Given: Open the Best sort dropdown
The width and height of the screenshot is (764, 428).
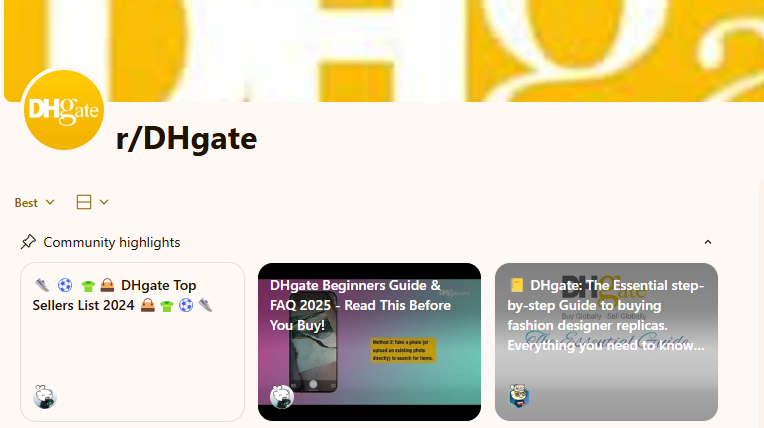Looking at the screenshot, I should 35,202.
